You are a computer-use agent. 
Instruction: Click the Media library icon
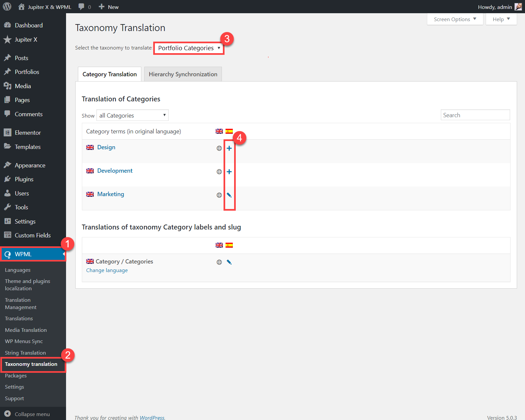coord(7,86)
